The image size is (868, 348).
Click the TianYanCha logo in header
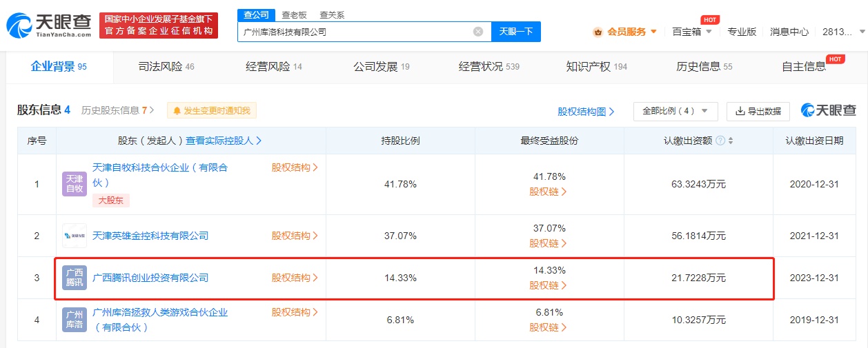tap(50, 25)
